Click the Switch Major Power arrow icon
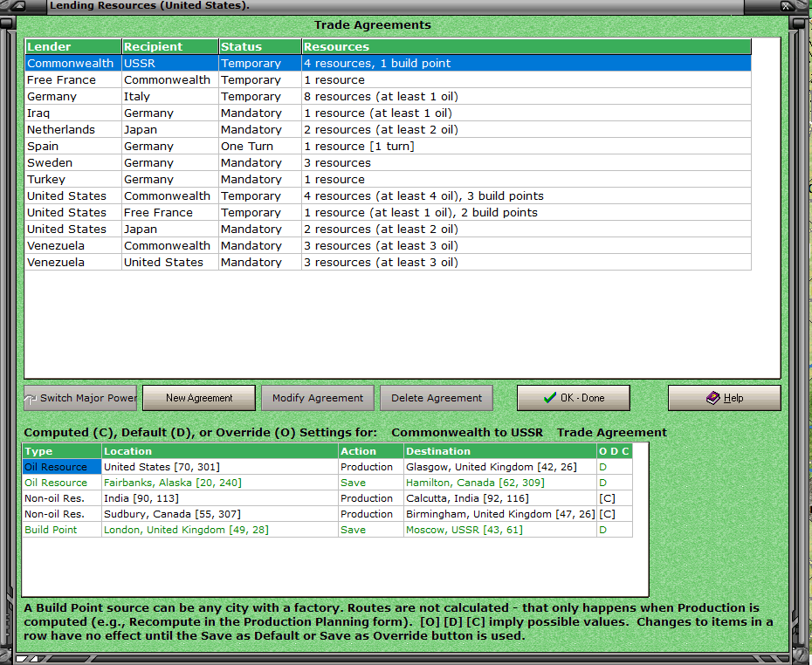 (31, 399)
